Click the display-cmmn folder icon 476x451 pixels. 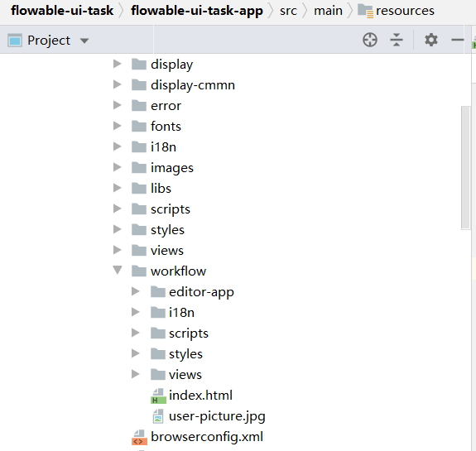139,84
